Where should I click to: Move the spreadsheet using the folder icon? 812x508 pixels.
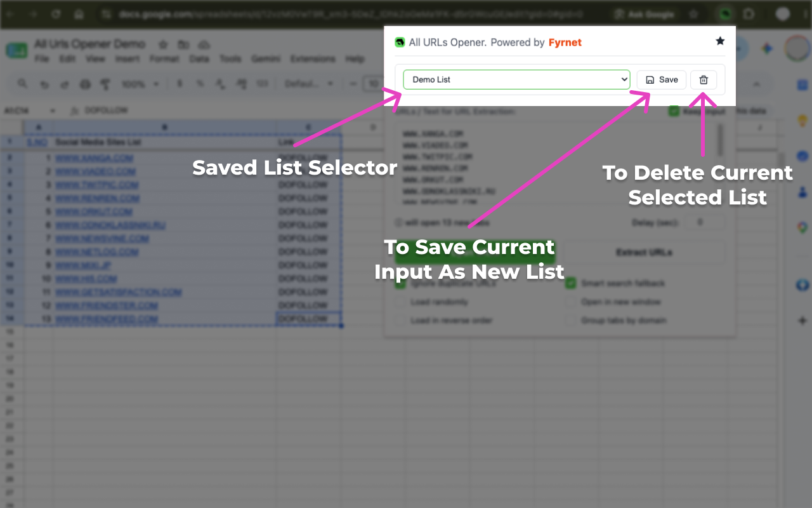point(183,44)
